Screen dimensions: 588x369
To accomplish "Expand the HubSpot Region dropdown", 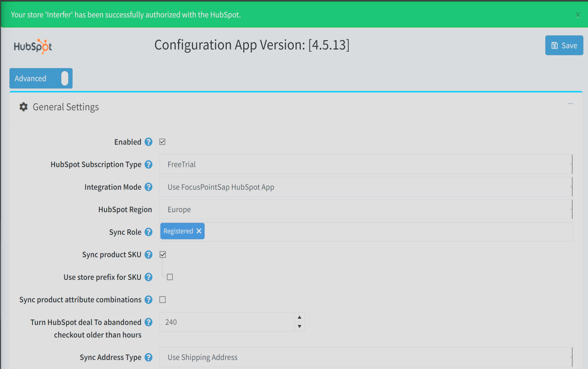I will click(x=366, y=210).
